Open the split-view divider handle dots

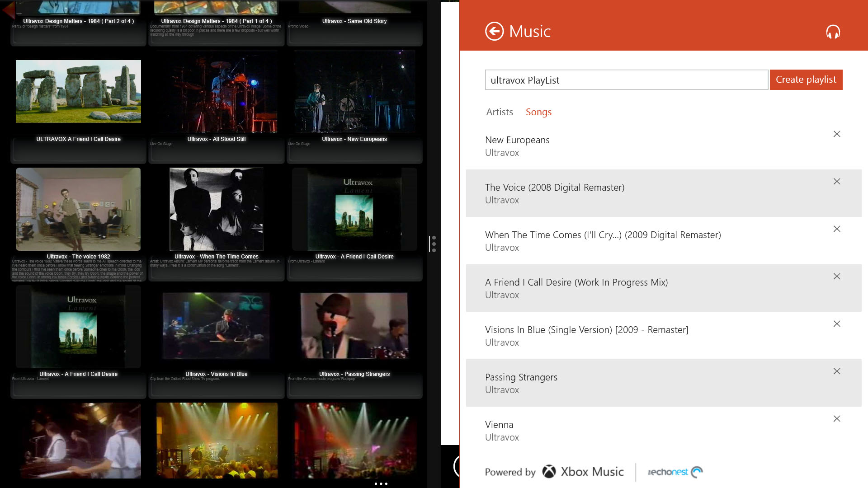click(434, 244)
